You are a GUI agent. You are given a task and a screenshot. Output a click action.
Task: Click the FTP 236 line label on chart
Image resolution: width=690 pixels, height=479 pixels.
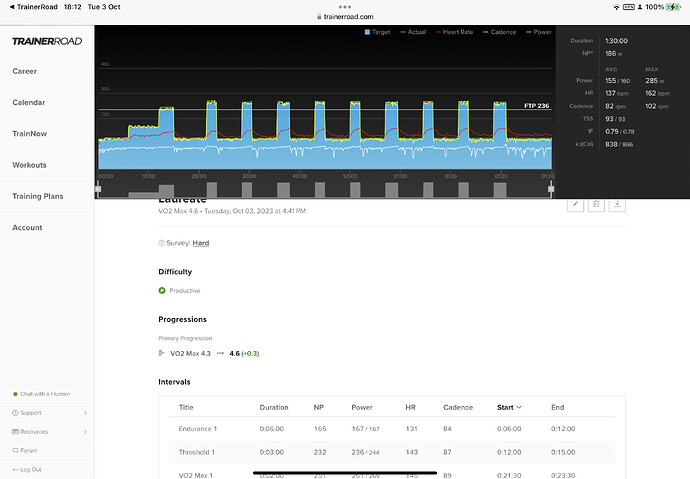click(x=536, y=106)
